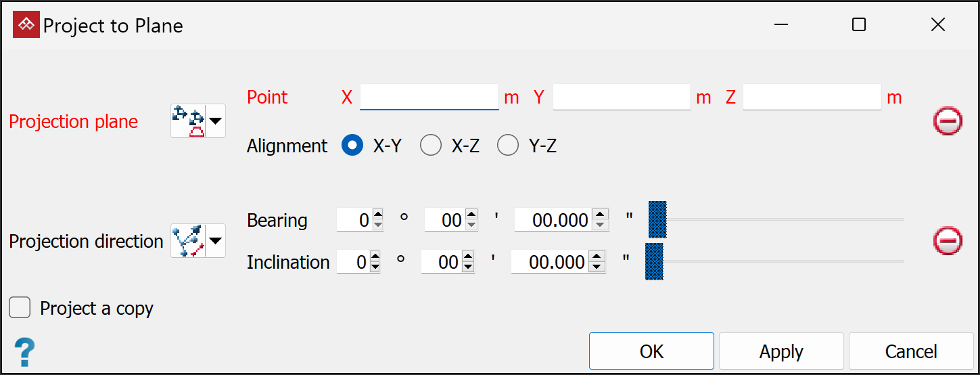Screen dimensions: 980x375
Task: Click the Projection plane mode icon
Action: [x=188, y=121]
